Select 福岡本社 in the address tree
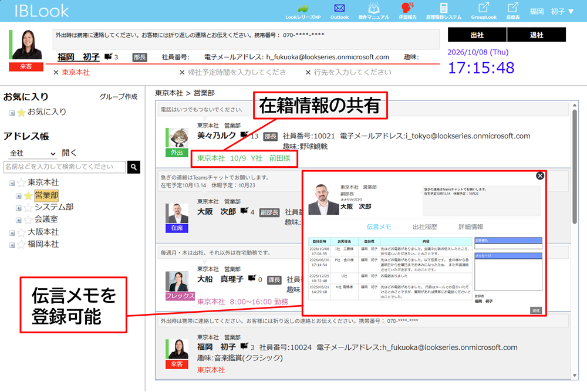587x392 pixels. pyautogui.click(x=43, y=244)
